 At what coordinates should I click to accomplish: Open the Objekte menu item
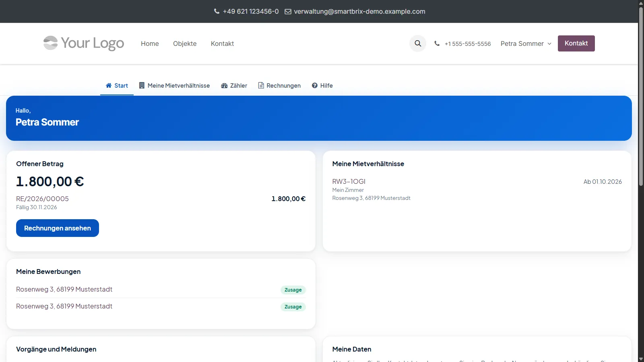coord(185,43)
